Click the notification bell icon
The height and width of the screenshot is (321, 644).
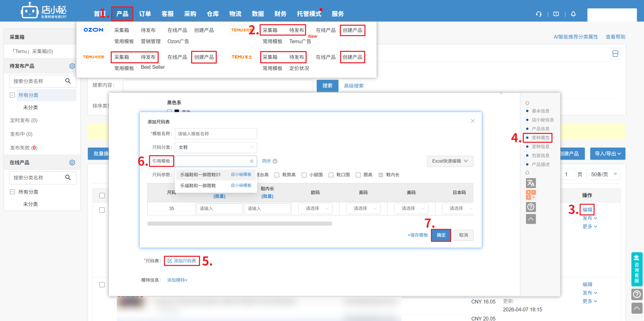[x=573, y=14]
